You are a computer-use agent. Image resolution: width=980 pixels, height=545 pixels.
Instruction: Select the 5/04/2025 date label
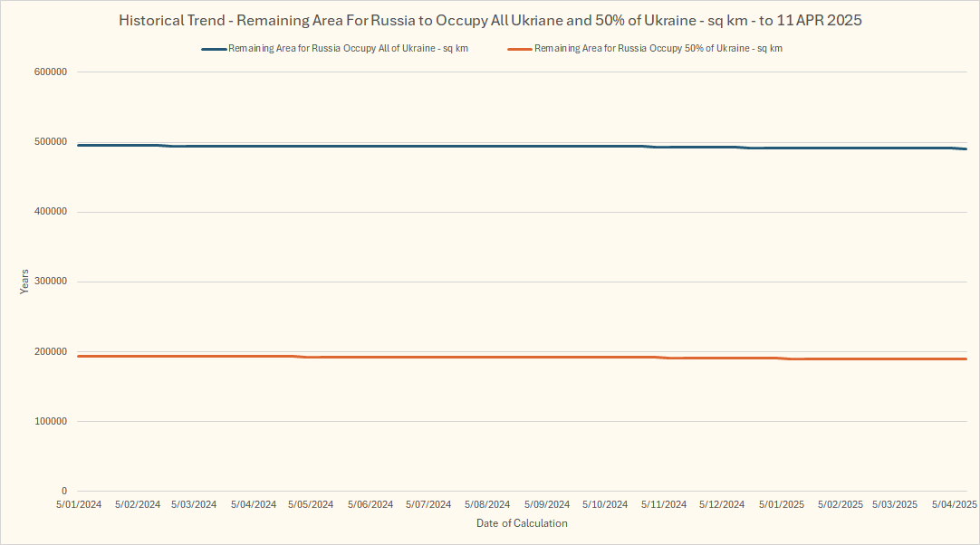tap(955, 504)
